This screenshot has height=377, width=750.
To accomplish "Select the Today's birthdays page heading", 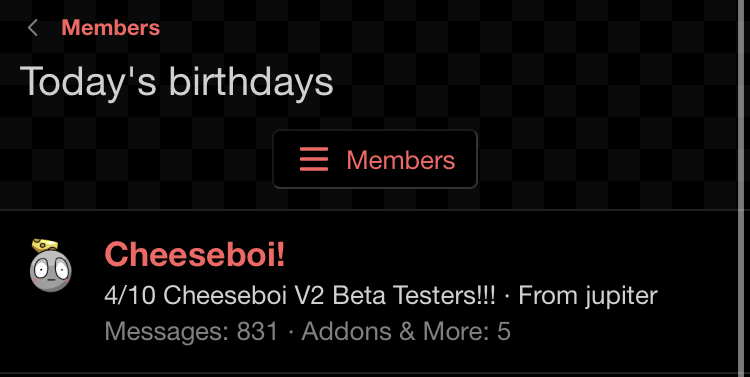I will (176, 81).
